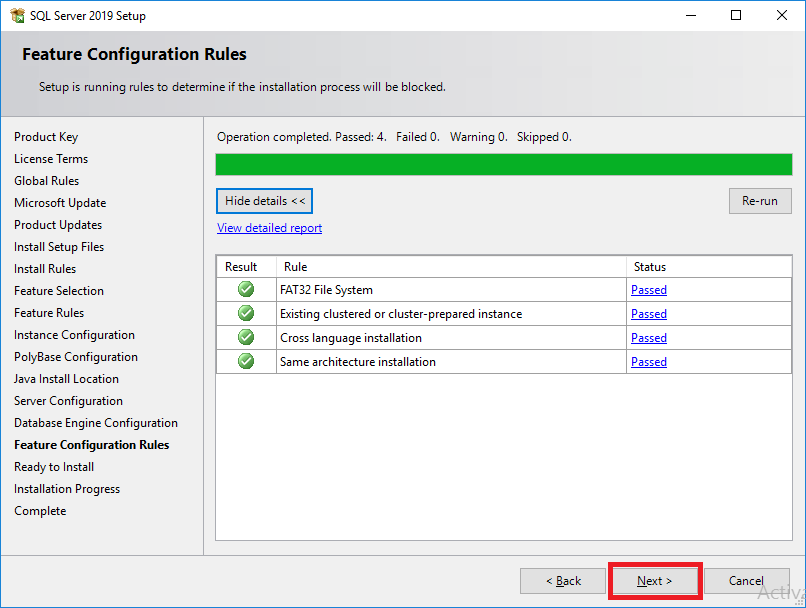Close the SQL Server 2019 Setup window
The width and height of the screenshot is (806, 608).
tap(782, 15)
